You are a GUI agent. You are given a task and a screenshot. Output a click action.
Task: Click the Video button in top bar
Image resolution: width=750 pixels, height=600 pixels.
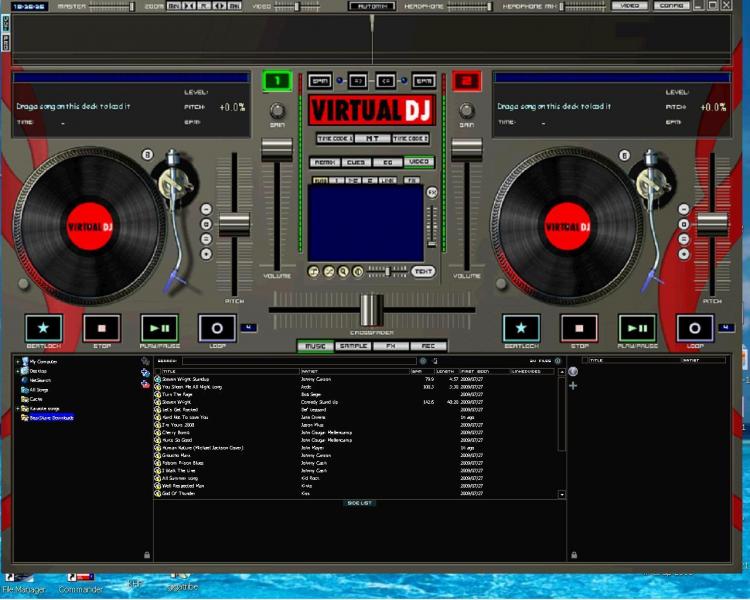[x=630, y=6]
